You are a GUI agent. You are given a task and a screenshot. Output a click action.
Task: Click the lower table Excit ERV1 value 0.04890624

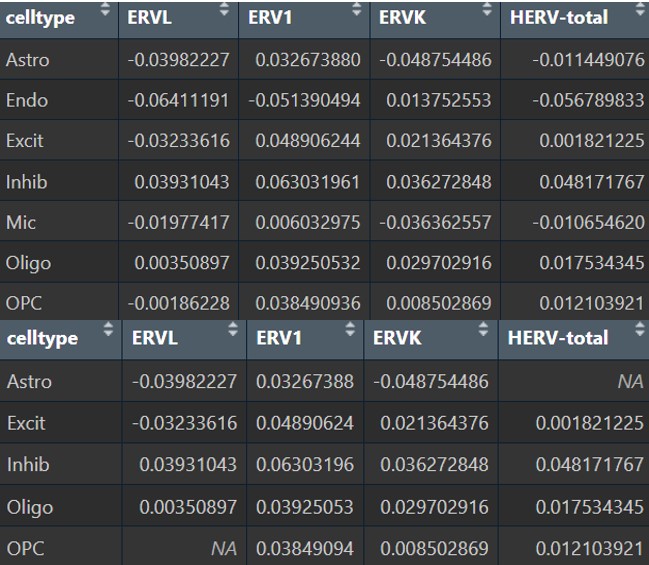coord(304,423)
